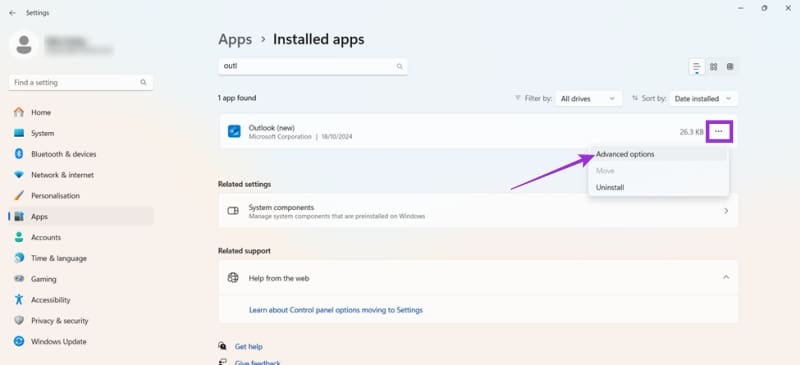Screen dimensions: 800x365
Task: Click the Get help icon
Action: (222, 346)
